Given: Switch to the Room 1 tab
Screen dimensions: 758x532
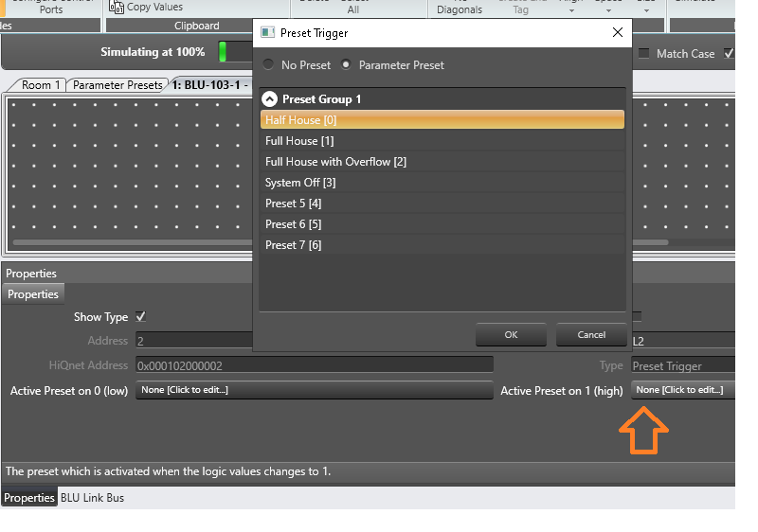Looking at the screenshot, I should (x=41, y=85).
